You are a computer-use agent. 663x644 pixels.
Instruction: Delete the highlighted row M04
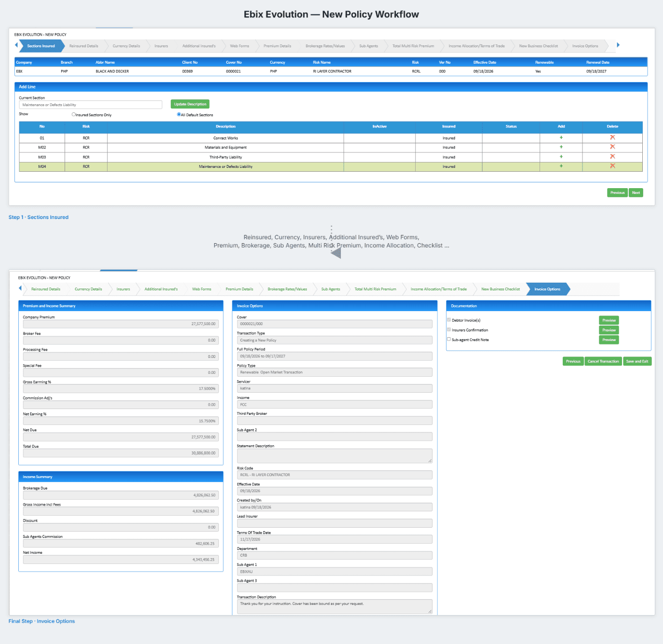coord(612,166)
